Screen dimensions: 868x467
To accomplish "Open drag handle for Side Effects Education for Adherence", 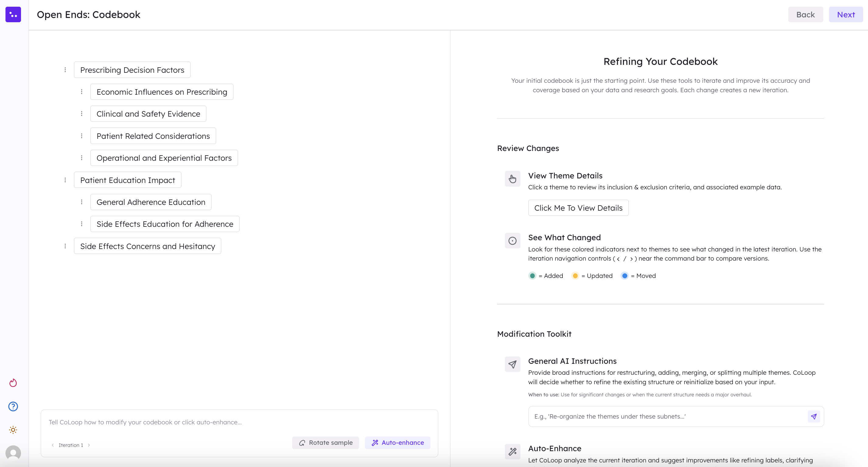I will pos(82,224).
